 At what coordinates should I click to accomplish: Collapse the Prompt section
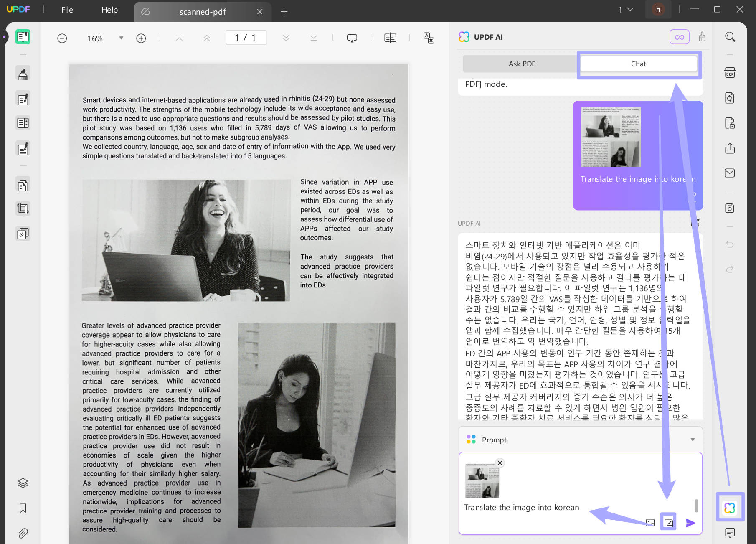point(693,440)
